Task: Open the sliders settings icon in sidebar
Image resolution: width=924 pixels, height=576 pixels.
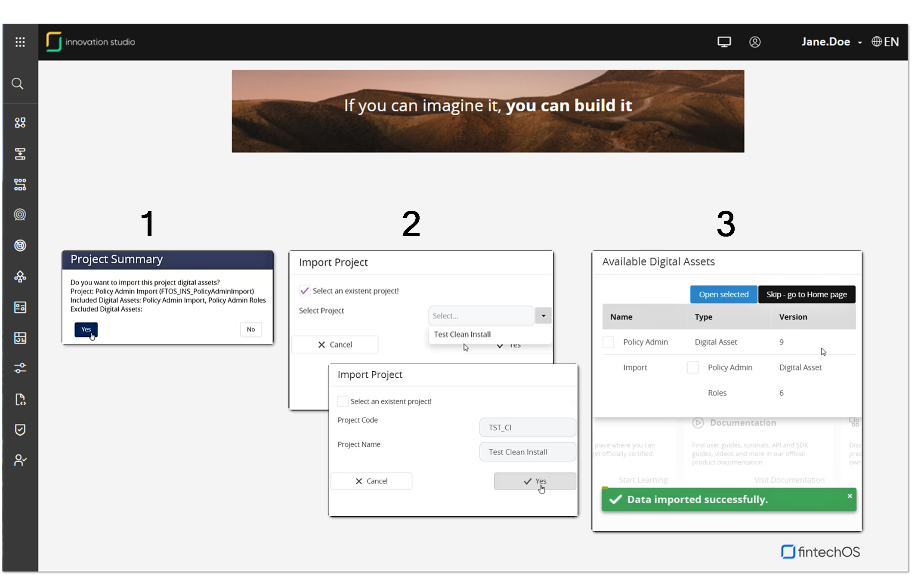Action: point(20,368)
